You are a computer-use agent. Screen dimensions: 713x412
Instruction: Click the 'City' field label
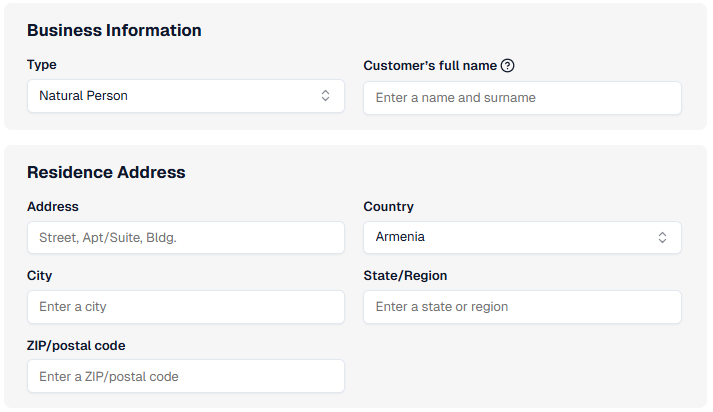click(x=40, y=276)
